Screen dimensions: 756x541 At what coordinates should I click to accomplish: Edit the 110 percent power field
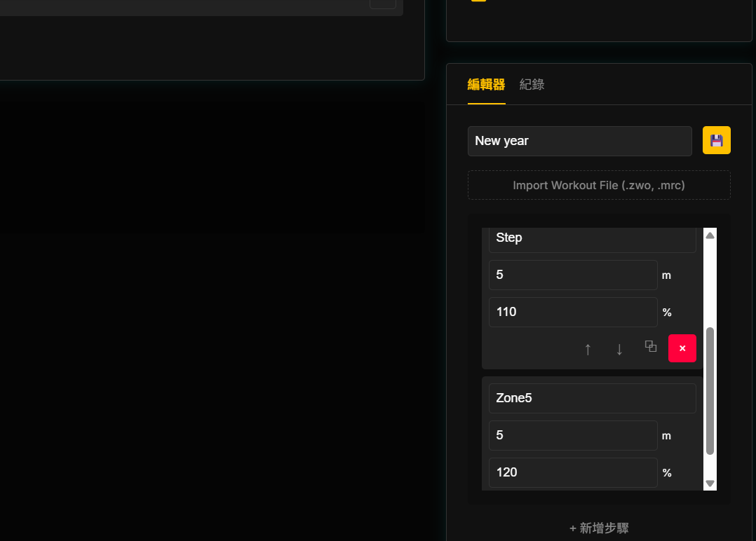coord(572,312)
